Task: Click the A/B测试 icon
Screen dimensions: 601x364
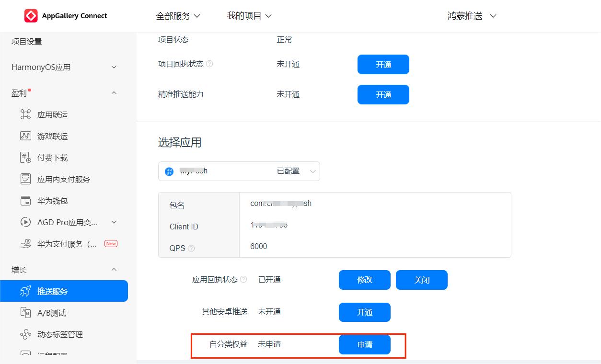Action: (25, 313)
